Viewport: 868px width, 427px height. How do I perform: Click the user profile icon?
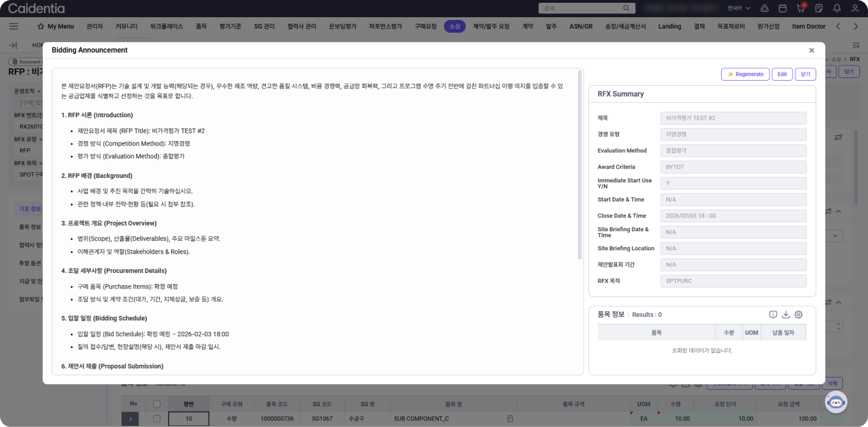855,8
